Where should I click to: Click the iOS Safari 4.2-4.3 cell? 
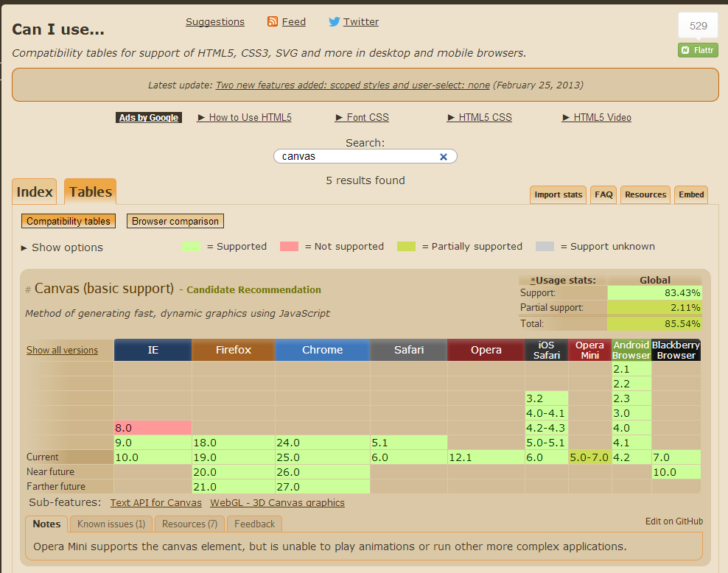(x=547, y=428)
